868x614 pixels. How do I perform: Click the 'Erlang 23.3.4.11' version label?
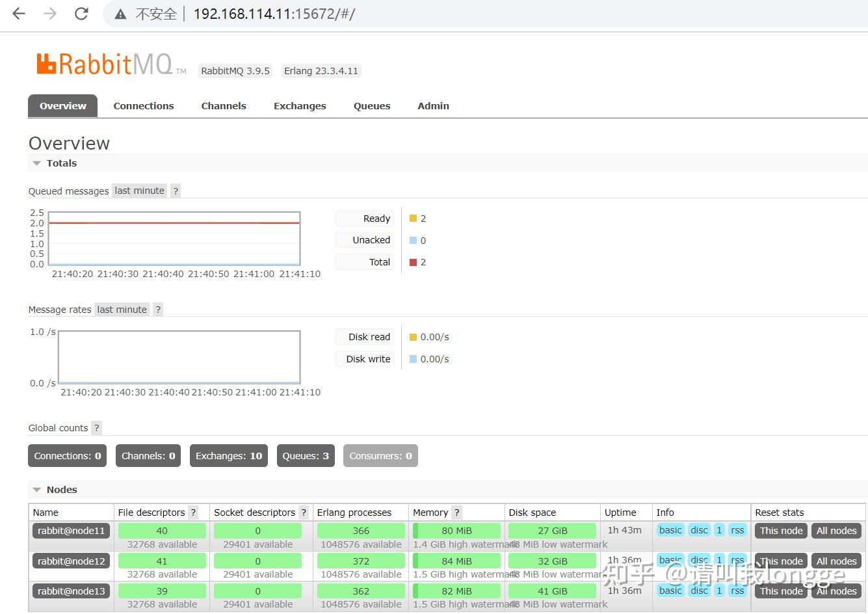point(321,71)
